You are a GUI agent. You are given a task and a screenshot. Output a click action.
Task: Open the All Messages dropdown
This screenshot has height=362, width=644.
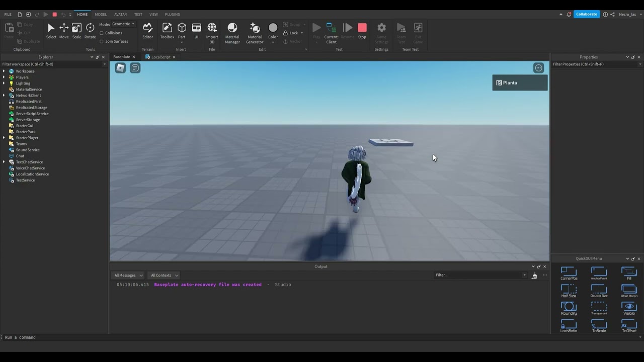tap(128, 276)
